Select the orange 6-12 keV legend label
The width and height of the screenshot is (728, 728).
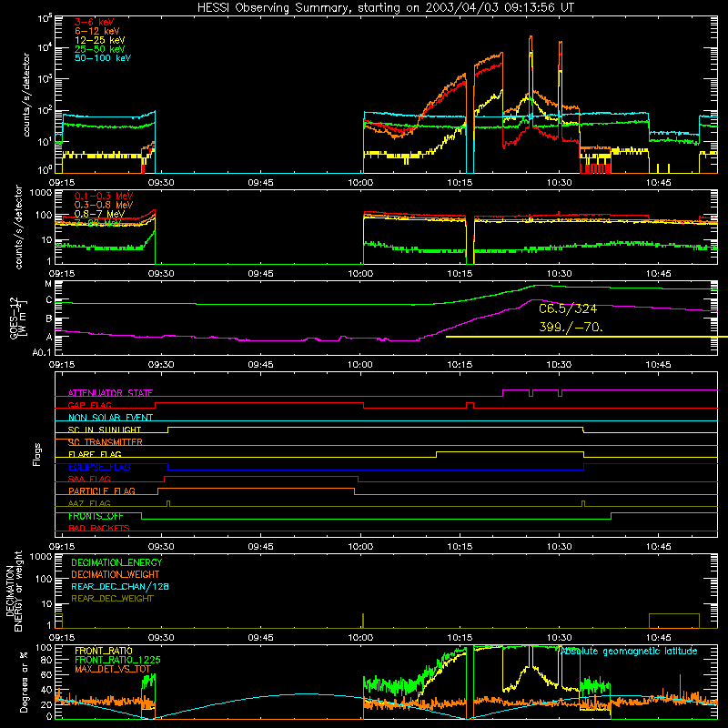(x=97, y=31)
